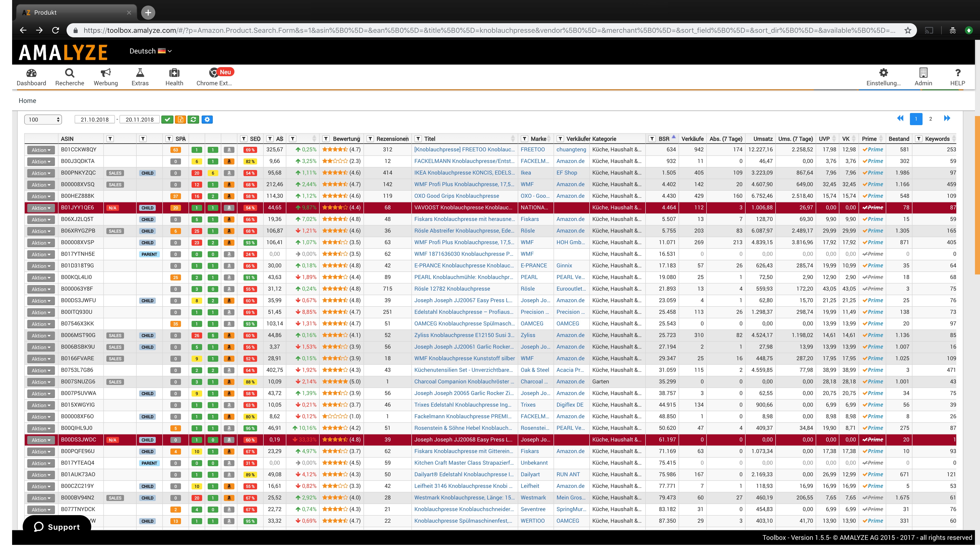Viewport: 980px width, 559px height.
Task: Open filter icon for the SEO column
Action: tap(243, 138)
